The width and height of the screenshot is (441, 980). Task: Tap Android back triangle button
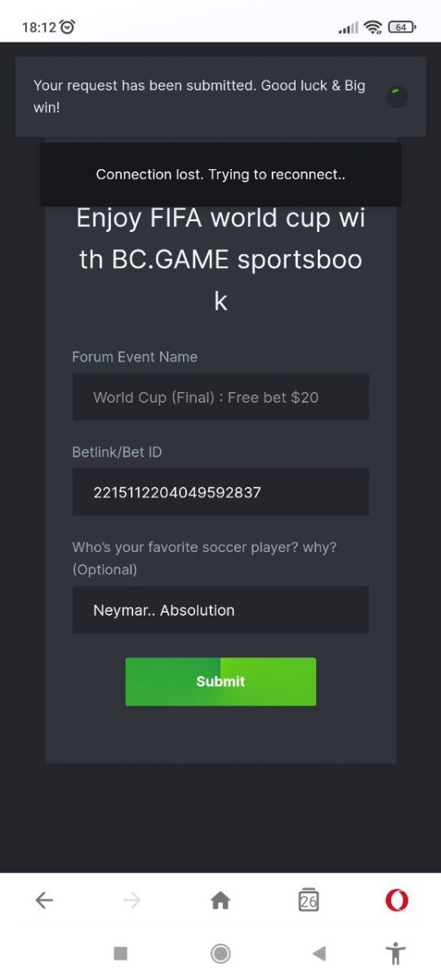319,952
